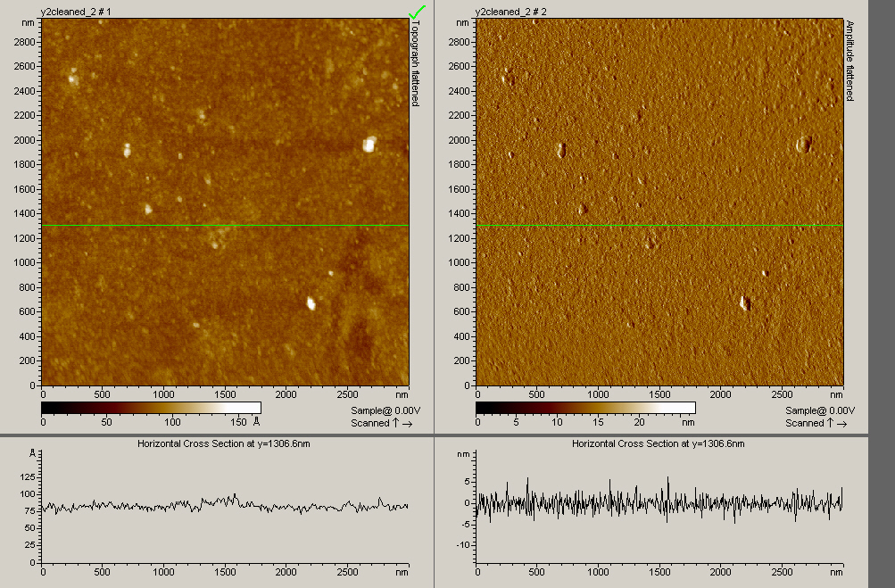
Task: Click the Sample@ 0.00V label under amplitude
Action: [815, 410]
